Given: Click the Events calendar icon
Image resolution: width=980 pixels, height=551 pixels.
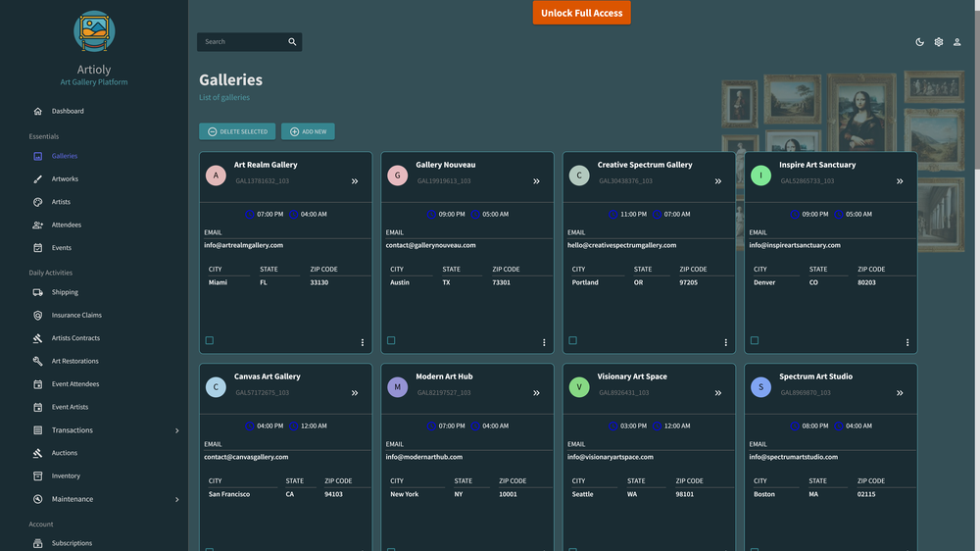Looking at the screenshot, I should pyautogui.click(x=37, y=248).
